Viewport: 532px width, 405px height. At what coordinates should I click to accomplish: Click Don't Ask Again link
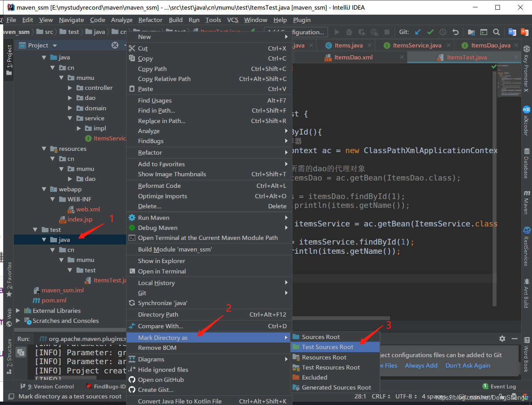pyautogui.click(x=468, y=366)
